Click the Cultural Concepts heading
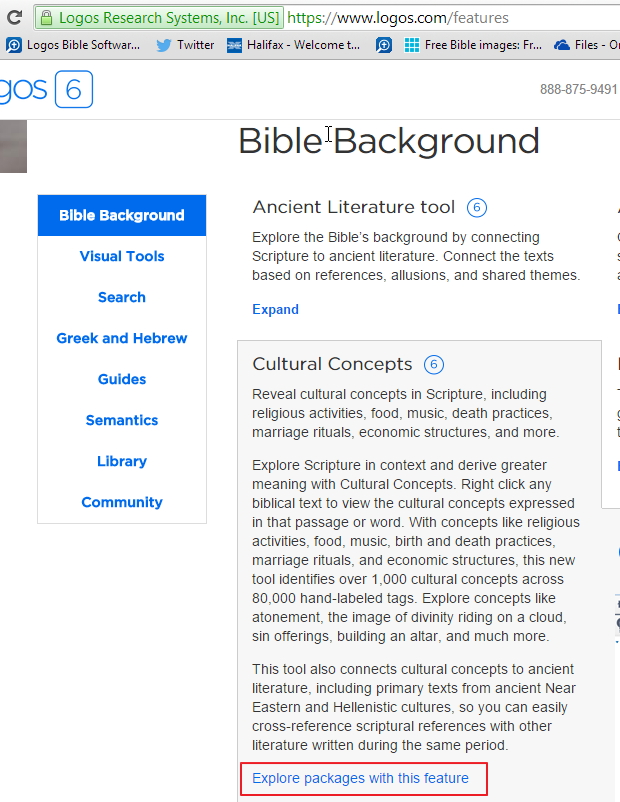 (332, 364)
